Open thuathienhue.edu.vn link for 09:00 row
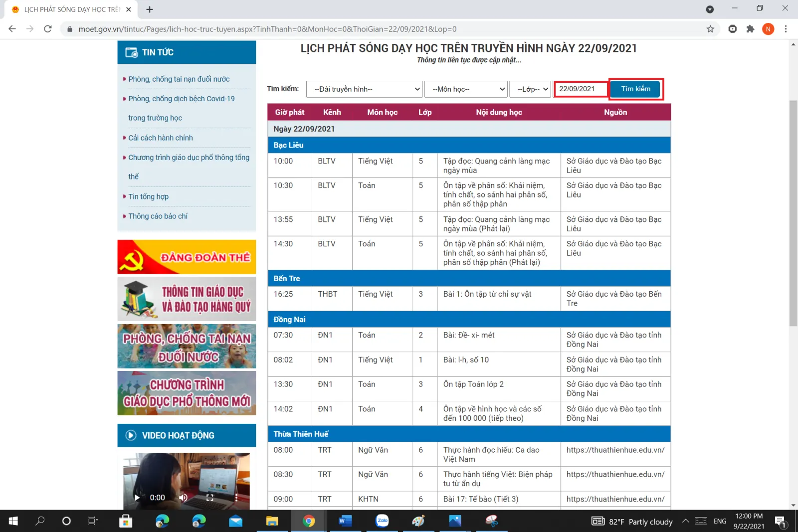This screenshot has width=798, height=532. 615,499
